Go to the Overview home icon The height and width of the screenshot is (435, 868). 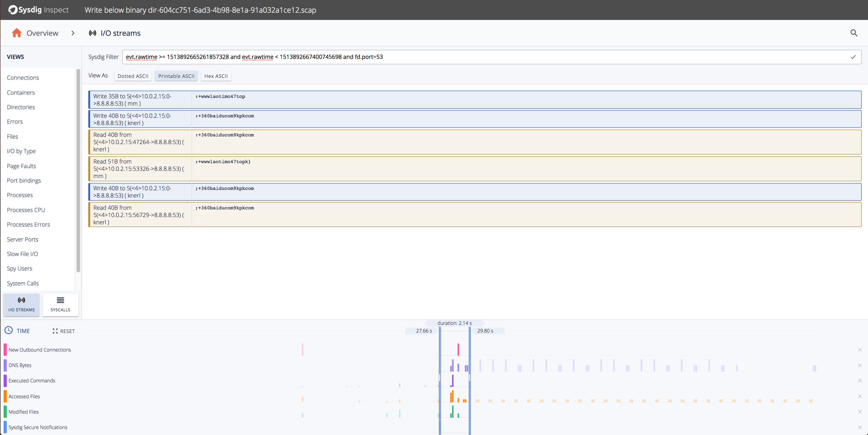click(16, 33)
